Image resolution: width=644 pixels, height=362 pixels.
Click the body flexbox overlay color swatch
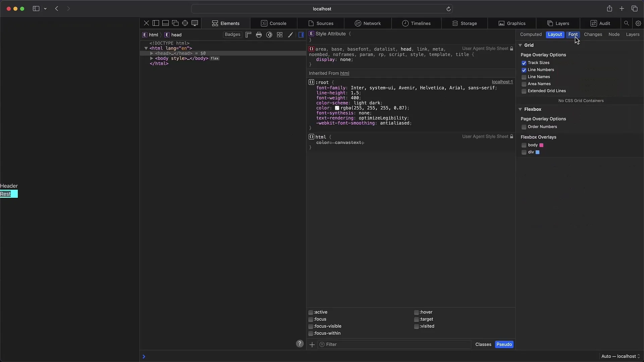tap(541, 145)
